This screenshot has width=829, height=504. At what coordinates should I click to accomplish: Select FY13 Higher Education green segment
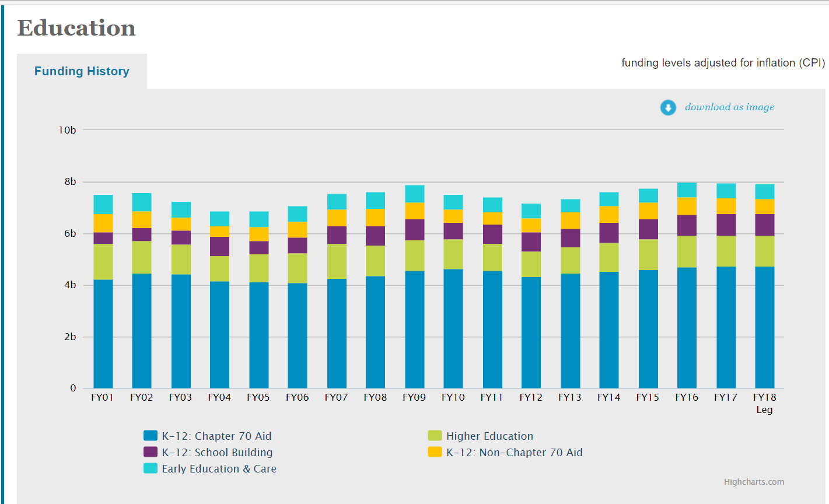[x=571, y=261]
